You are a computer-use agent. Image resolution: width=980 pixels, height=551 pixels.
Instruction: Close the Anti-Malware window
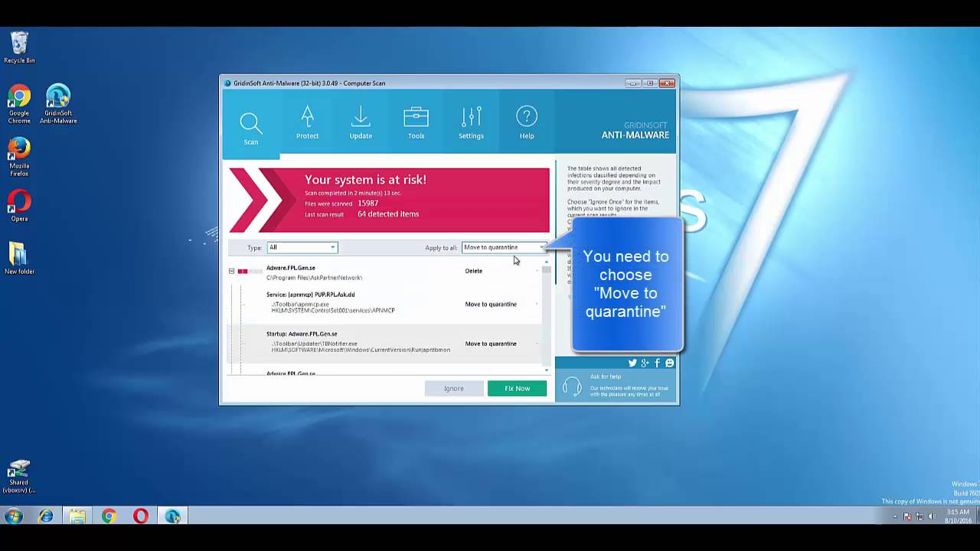(x=668, y=83)
